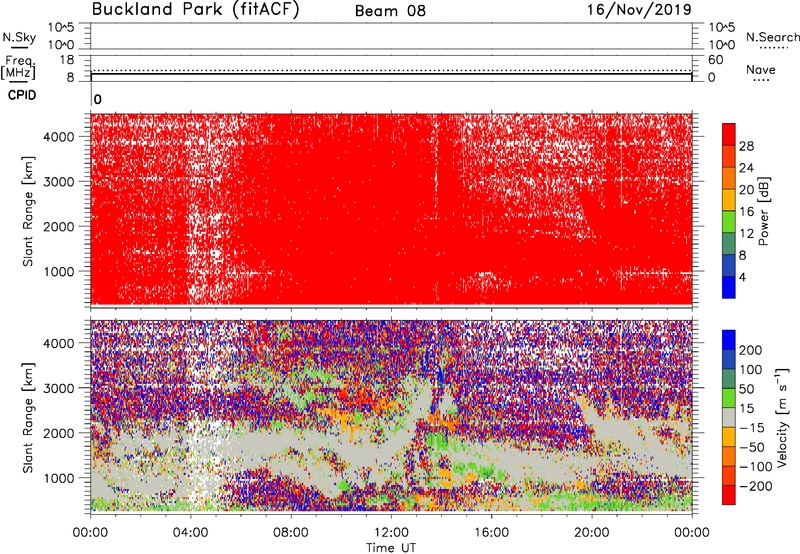This screenshot has height=554, width=800.
Task: Click the "N.Search" legend label
Action: click(x=773, y=37)
